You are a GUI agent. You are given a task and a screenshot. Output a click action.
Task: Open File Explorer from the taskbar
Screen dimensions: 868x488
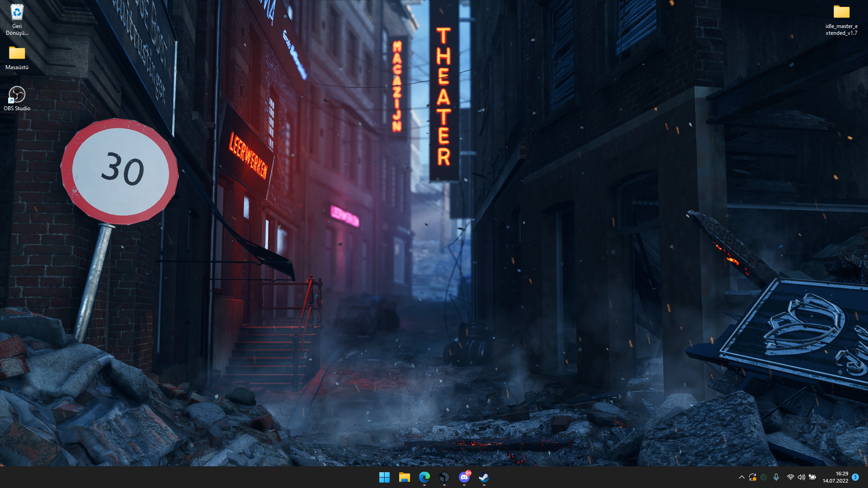(404, 477)
